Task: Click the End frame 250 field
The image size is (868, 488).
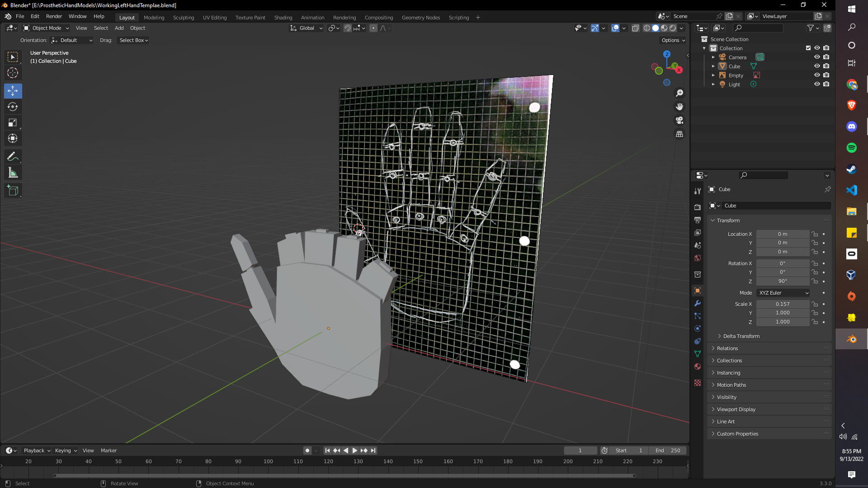Action: 667,450
